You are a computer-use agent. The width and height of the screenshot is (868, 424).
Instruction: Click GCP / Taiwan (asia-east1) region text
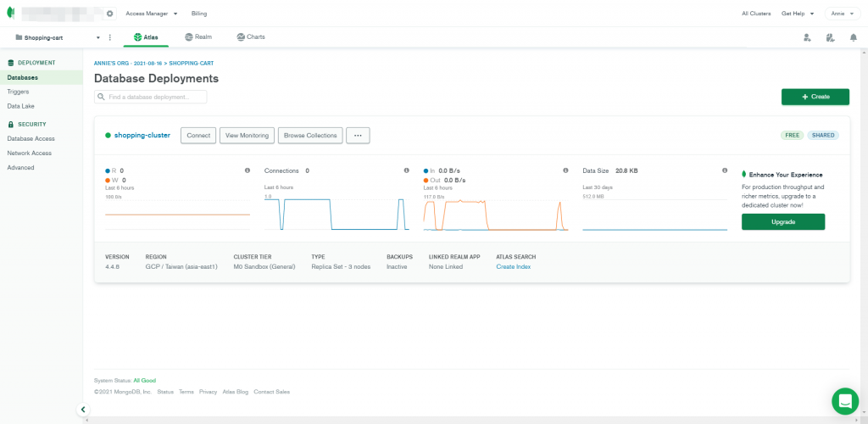(181, 267)
